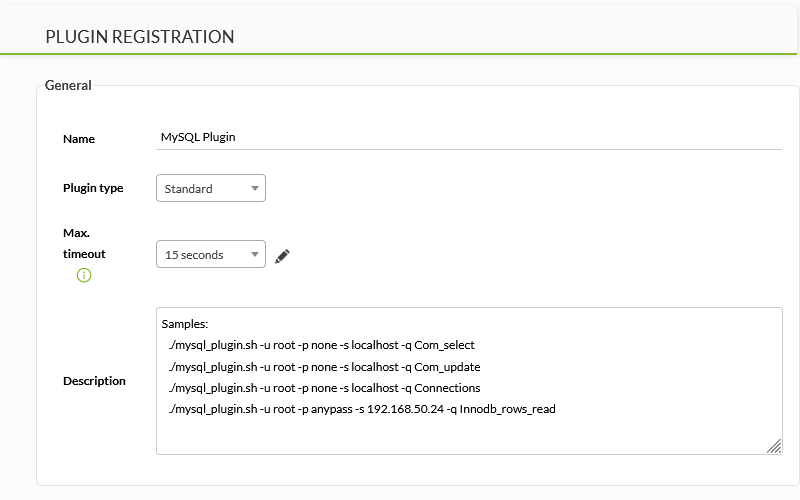Click the Innodb_rows_read sample line
The image size is (800, 500).
click(362, 408)
